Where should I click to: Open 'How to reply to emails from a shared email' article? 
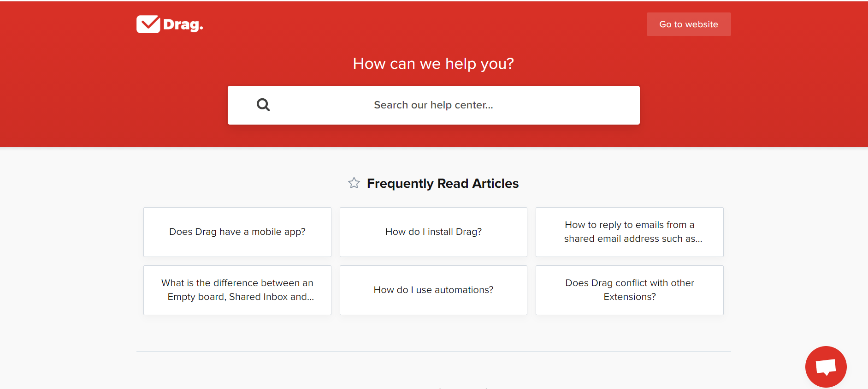[630, 232]
